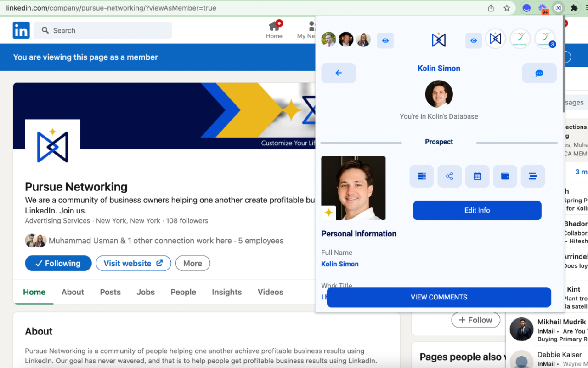Open the database icon in the extension panel
This screenshot has width=588, height=368.
pos(422,176)
